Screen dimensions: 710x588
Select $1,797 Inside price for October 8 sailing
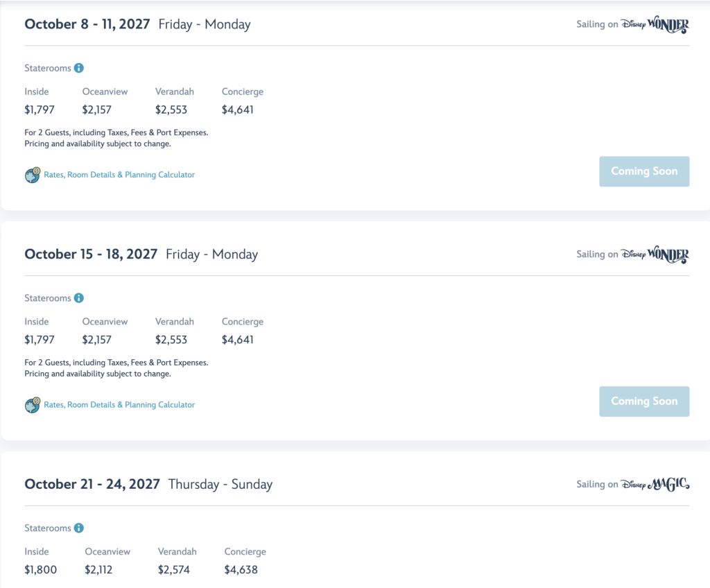[40, 110]
